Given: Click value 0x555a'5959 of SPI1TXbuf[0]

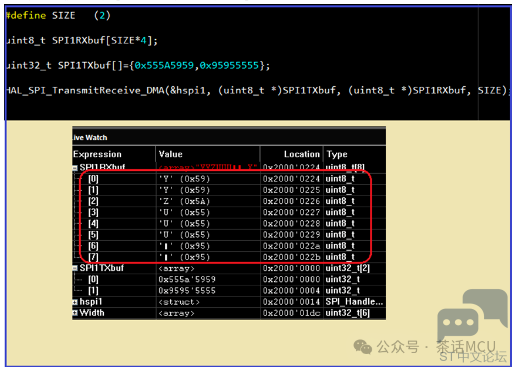Looking at the screenshot, I should click(187, 279).
